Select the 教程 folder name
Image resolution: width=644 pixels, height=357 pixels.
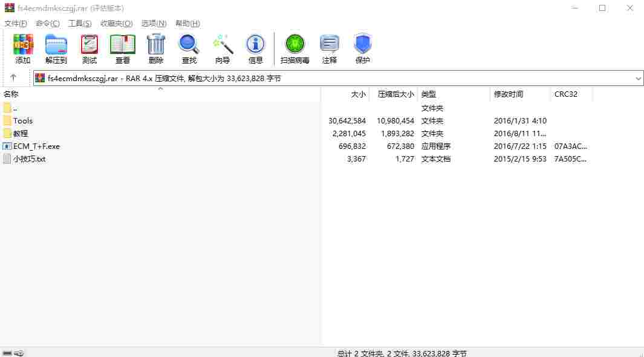(x=21, y=134)
